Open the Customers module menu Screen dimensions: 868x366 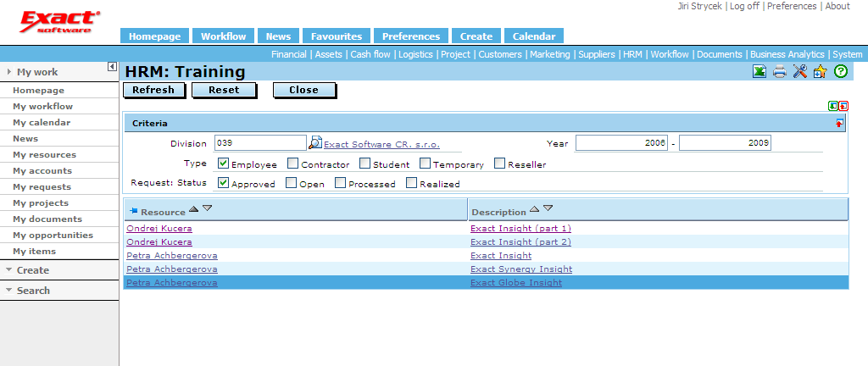(x=500, y=54)
